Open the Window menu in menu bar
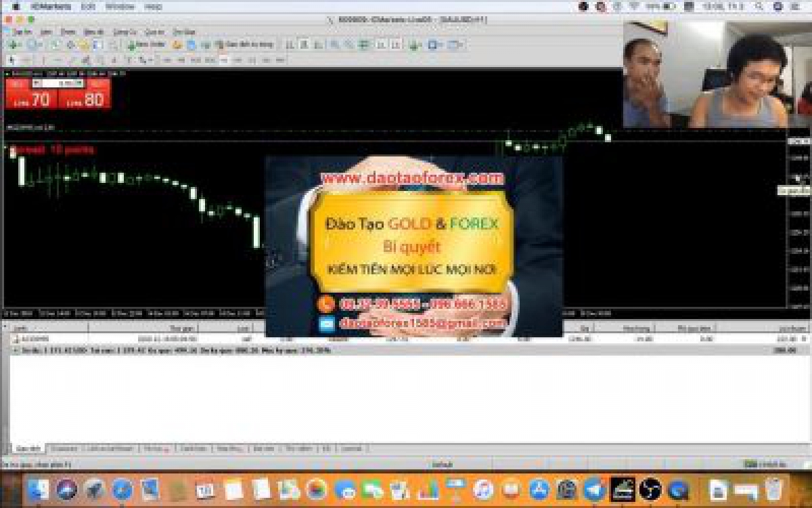The height and width of the screenshot is (508, 812). (x=120, y=6)
